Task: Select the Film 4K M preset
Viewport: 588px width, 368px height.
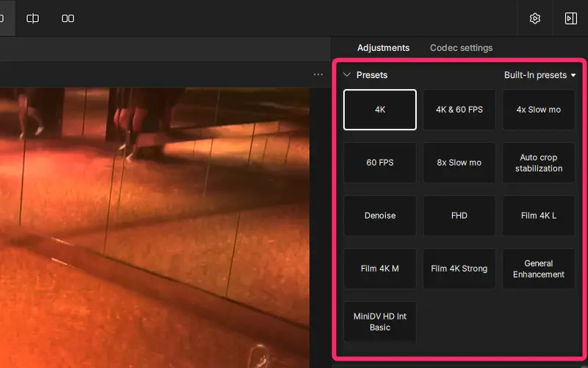Action: 380,269
